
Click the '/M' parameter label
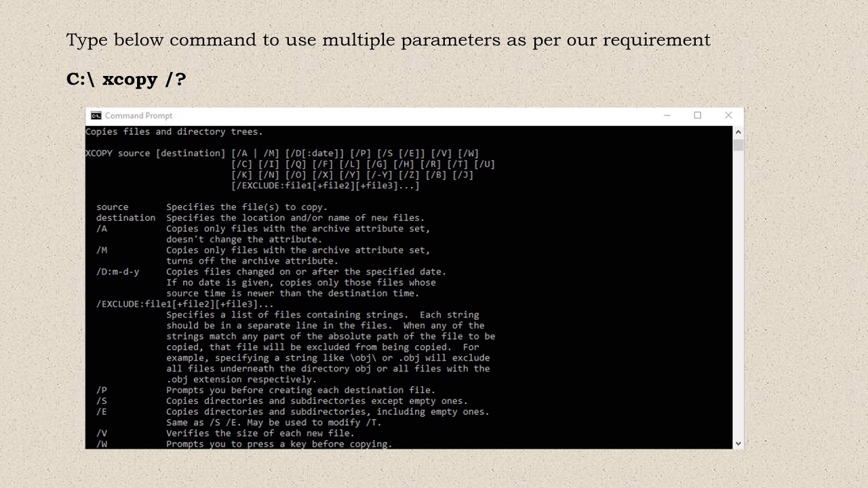(x=102, y=250)
